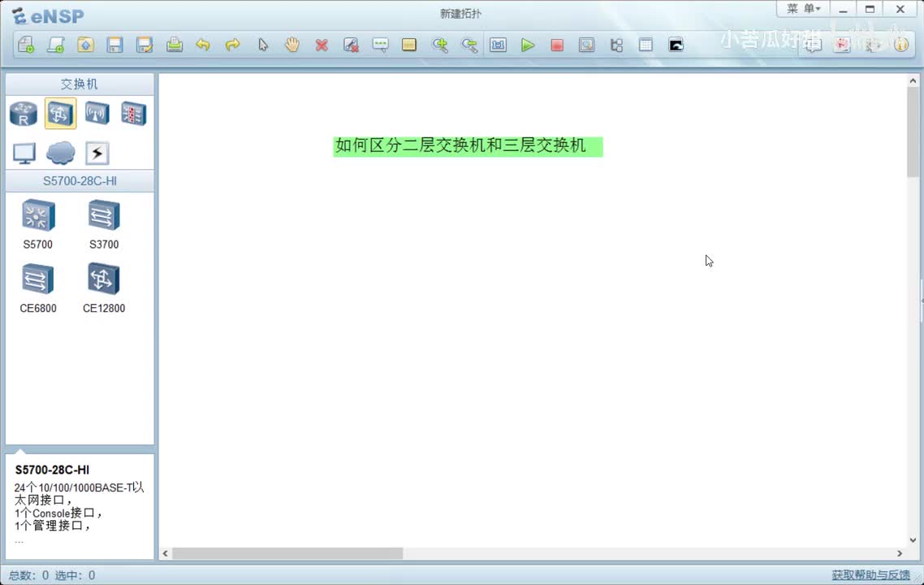Select the Switch device category
Image resolution: width=924 pixels, height=585 pixels.
[x=60, y=113]
